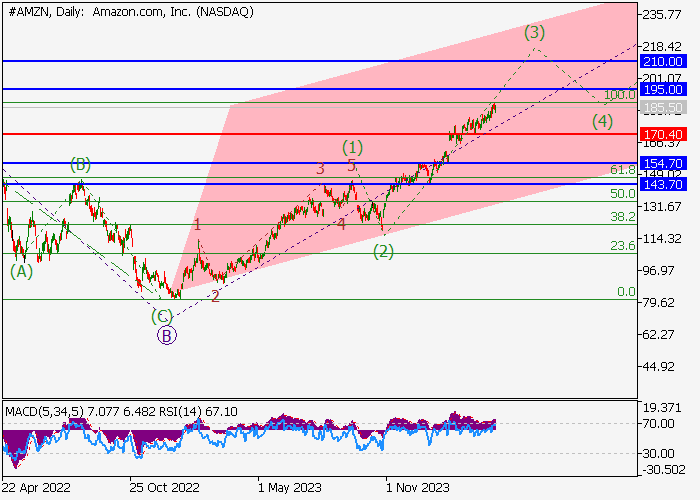The image size is (700, 500).
Task: Click the green (A) wave label
Action: (21, 271)
